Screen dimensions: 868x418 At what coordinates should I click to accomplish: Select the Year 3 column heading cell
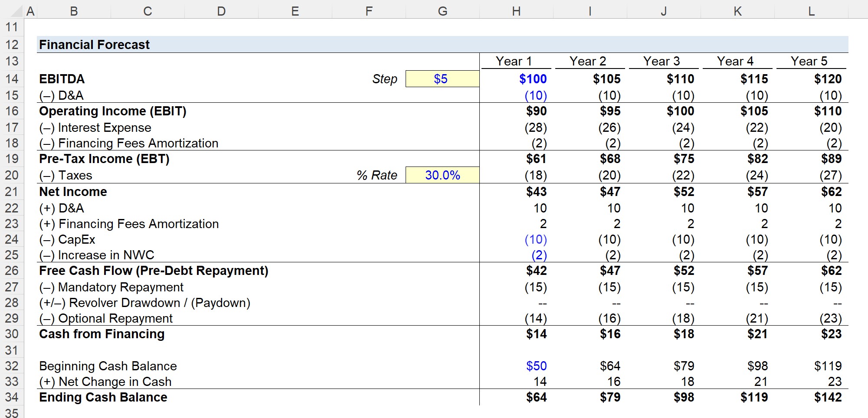coord(663,61)
